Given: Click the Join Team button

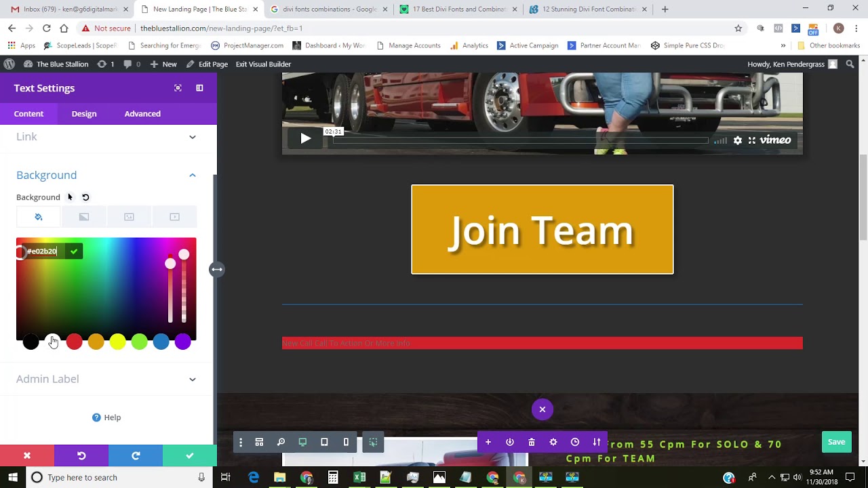Looking at the screenshot, I should [542, 230].
